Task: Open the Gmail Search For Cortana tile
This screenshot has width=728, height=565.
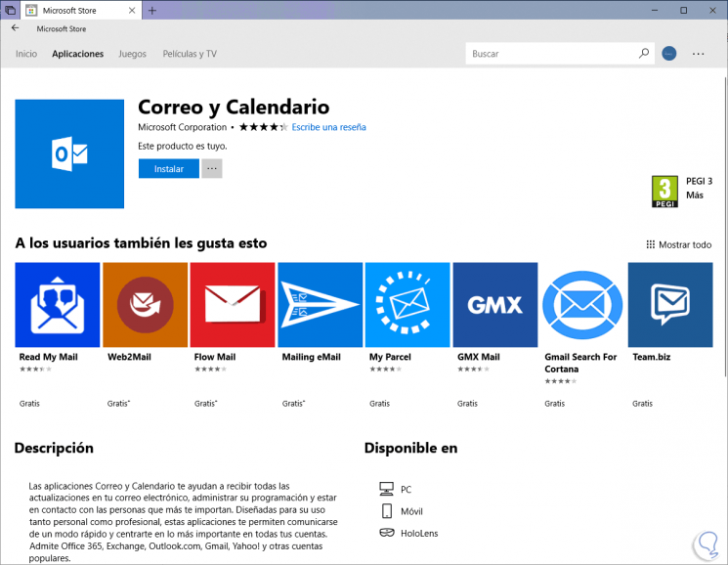Action: click(x=582, y=305)
